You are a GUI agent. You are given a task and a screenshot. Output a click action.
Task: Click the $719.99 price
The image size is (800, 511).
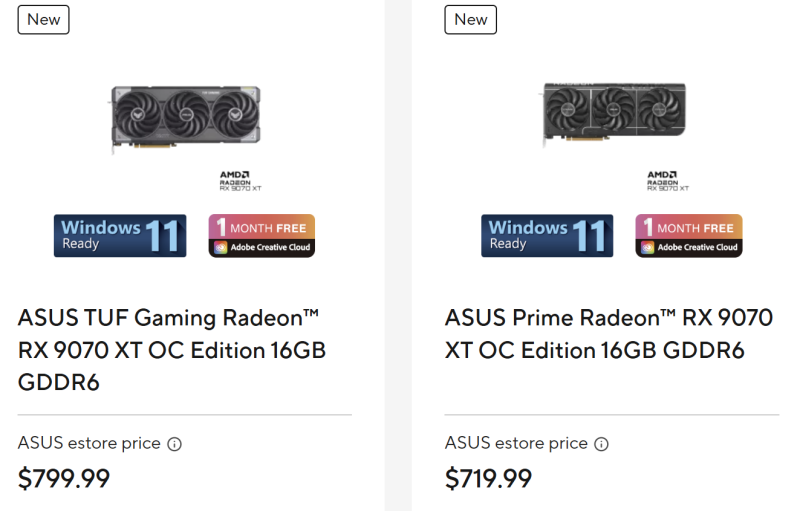pos(489,479)
